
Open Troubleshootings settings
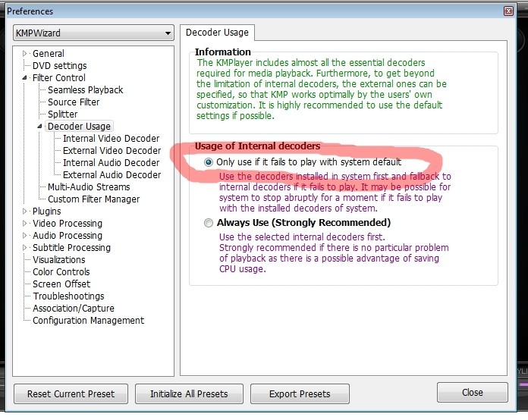[69, 296]
